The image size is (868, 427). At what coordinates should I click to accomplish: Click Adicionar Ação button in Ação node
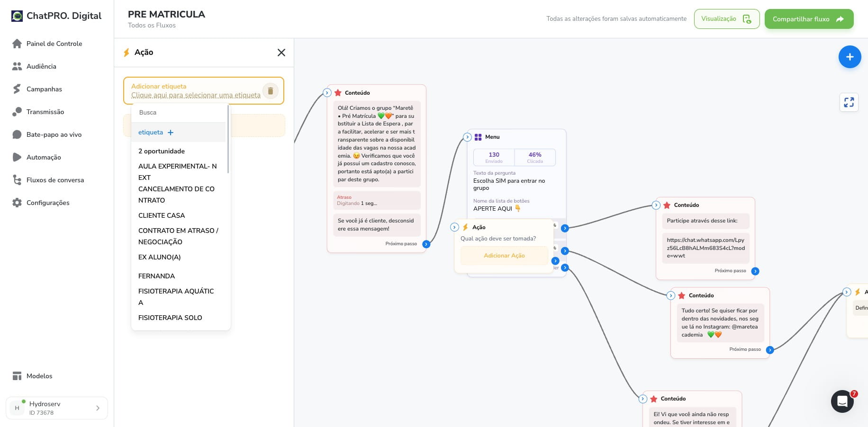coord(504,256)
